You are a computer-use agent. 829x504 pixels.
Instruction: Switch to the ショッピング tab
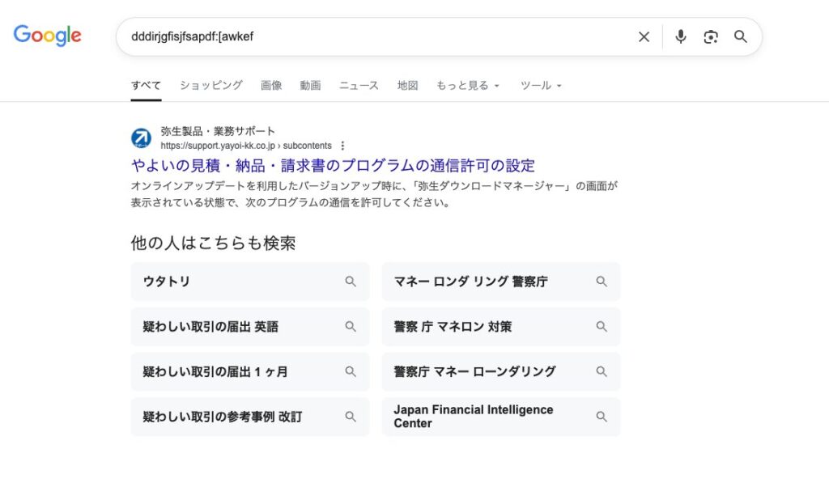click(210, 85)
